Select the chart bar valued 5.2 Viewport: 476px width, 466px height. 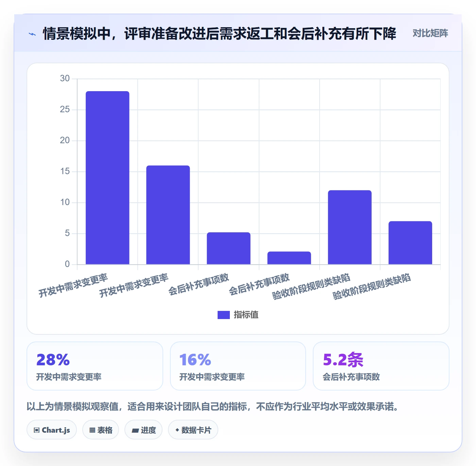point(228,248)
